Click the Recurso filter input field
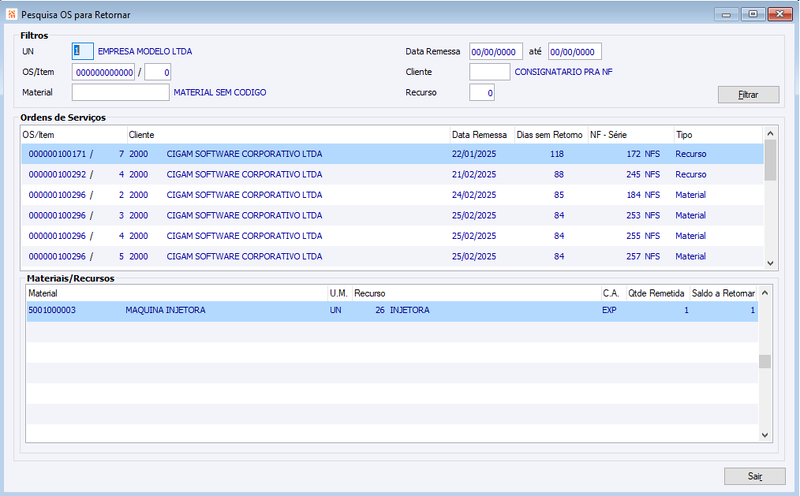This screenshot has width=800, height=496. 482,93
